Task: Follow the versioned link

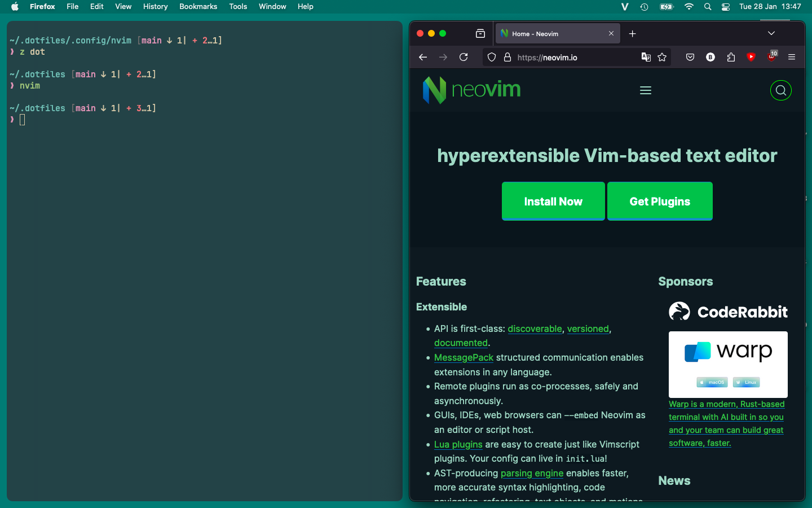Action: (588, 329)
